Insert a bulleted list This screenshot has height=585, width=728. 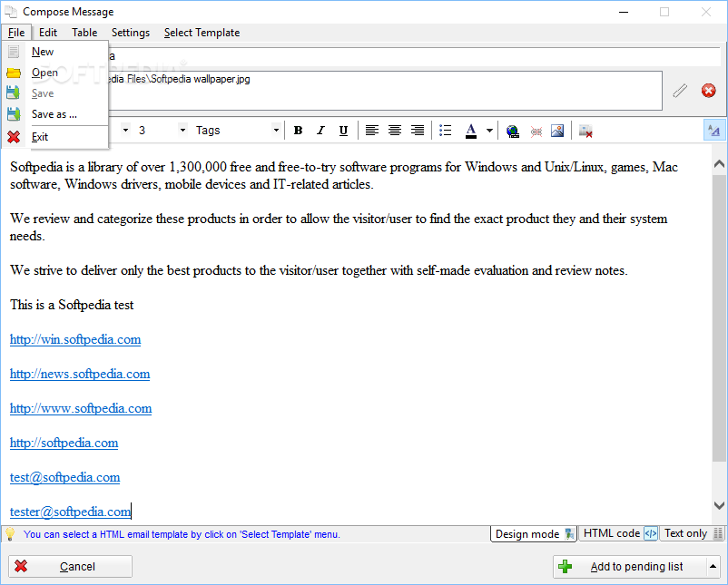point(446,131)
